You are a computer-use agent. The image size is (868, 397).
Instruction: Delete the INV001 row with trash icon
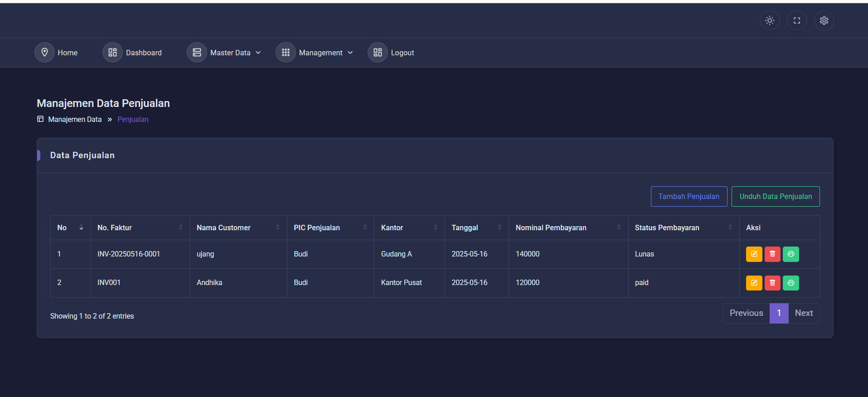pos(772,283)
